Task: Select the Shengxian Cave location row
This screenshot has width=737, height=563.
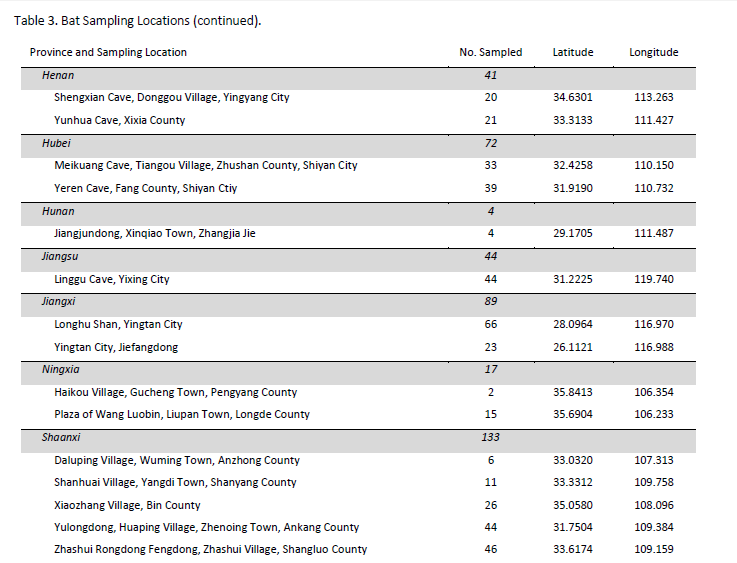Action: 171,98
